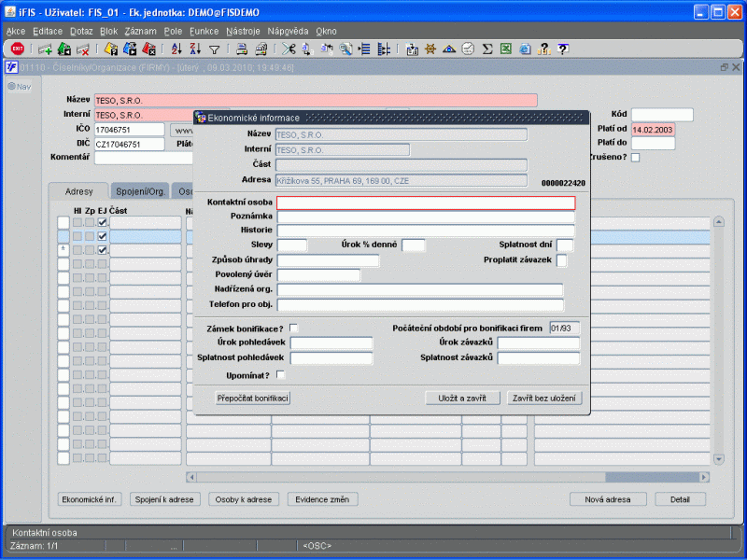Toggle the Zámek bonifikace checkbox
747x560 pixels.
[294, 328]
